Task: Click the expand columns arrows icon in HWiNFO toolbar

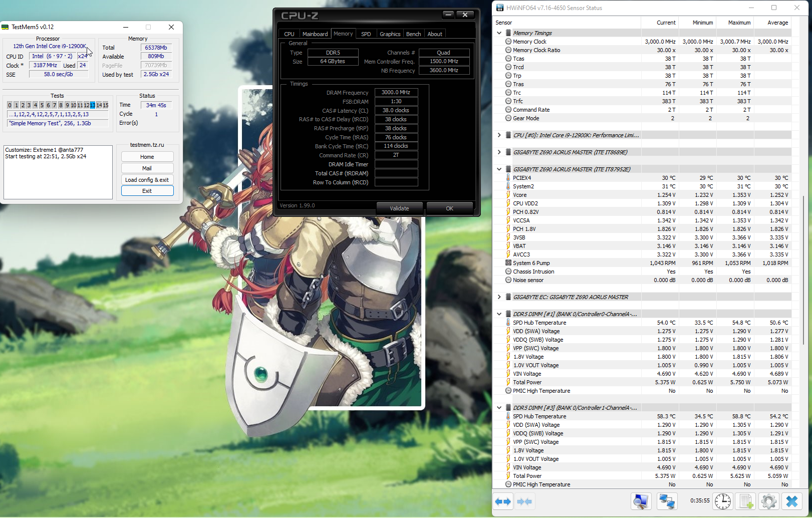Action: point(503,501)
